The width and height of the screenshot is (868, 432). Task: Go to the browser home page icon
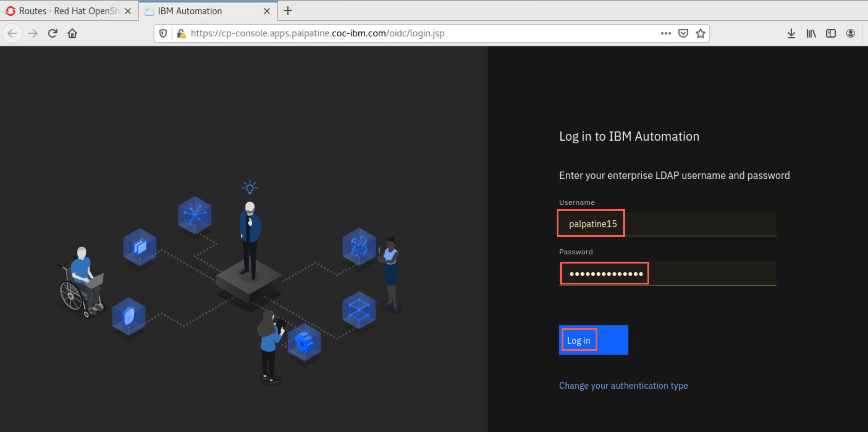point(72,33)
